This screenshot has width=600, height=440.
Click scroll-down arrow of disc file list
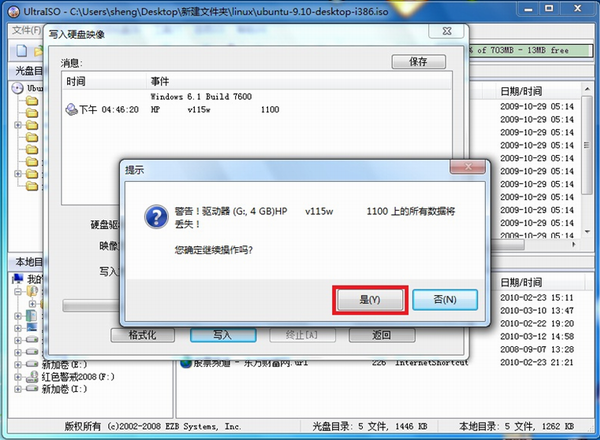coord(587,232)
